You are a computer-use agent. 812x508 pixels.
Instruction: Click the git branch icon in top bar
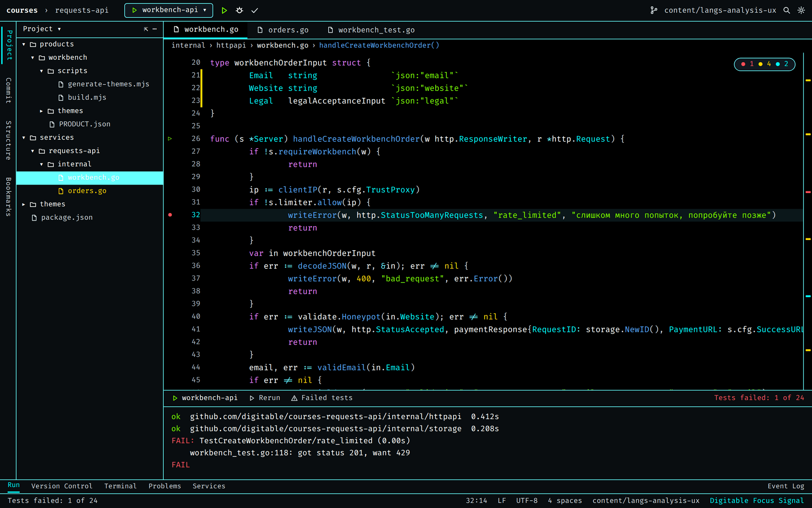(654, 10)
